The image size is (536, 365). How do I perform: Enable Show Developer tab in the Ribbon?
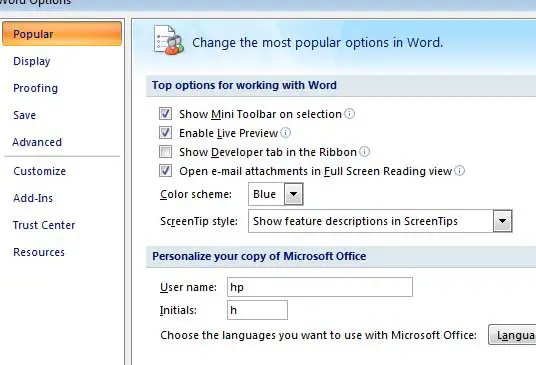click(165, 151)
